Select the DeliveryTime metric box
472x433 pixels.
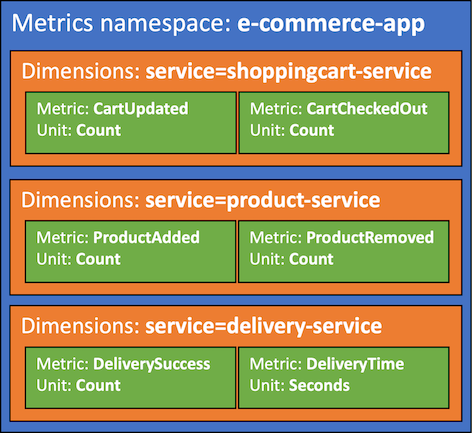point(344,378)
